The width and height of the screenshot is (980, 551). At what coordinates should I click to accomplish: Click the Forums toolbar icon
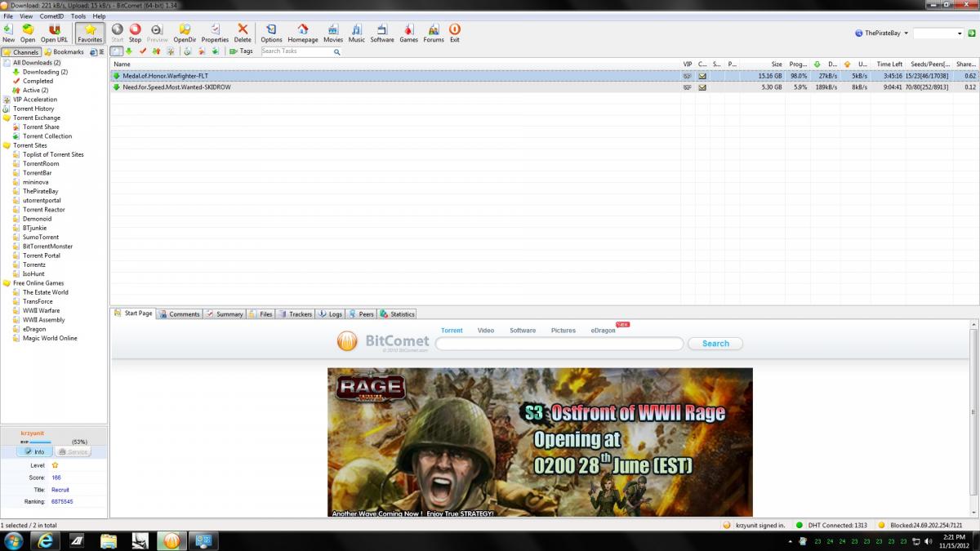(x=434, y=33)
